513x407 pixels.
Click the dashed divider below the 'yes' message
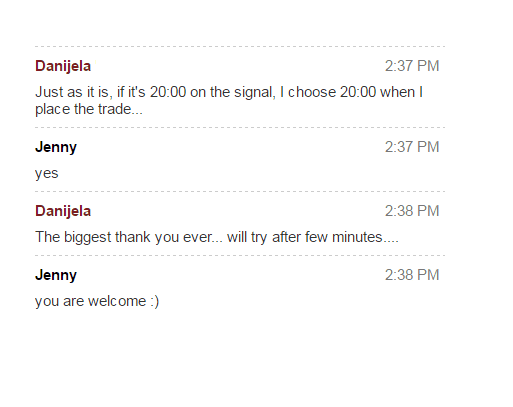point(240,191)
